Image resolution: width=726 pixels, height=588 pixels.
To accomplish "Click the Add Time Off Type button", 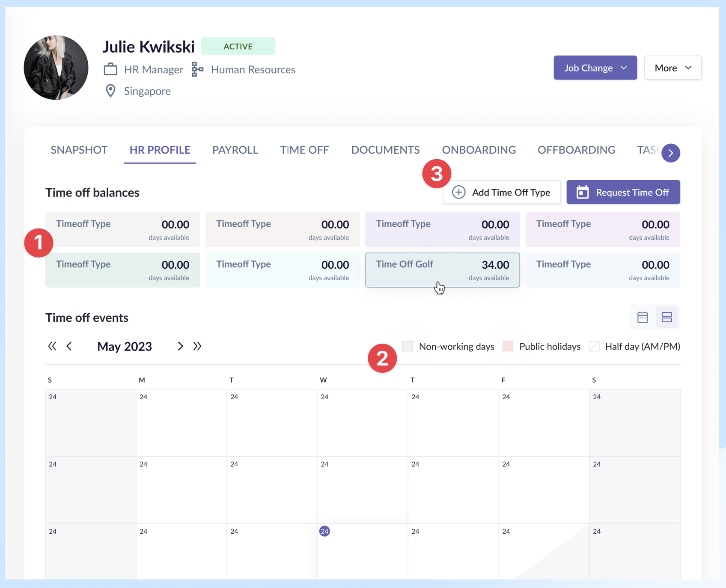I will coord(502,192).
